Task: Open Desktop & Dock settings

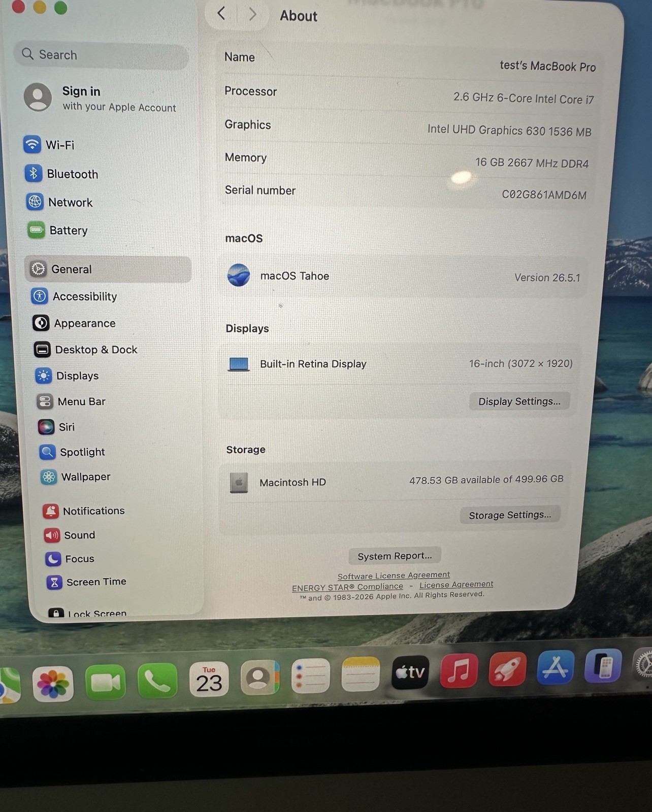Action: pos(85,350)
